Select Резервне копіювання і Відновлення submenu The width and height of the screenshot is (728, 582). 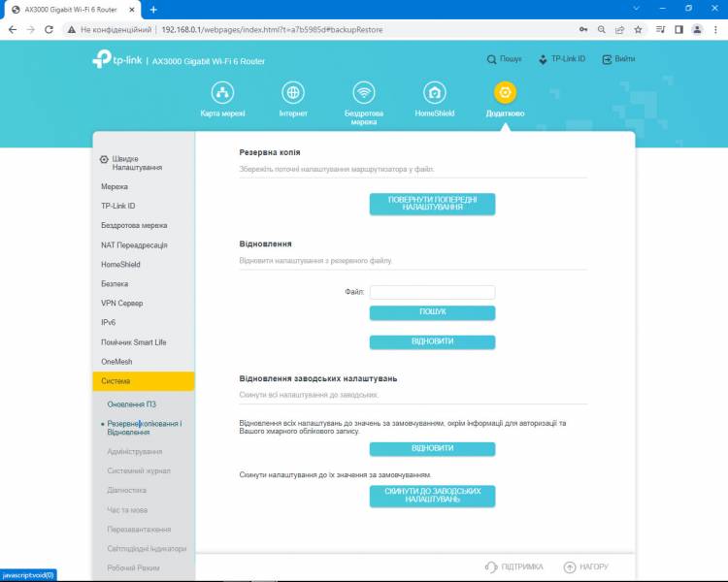(x=145, y=428)
